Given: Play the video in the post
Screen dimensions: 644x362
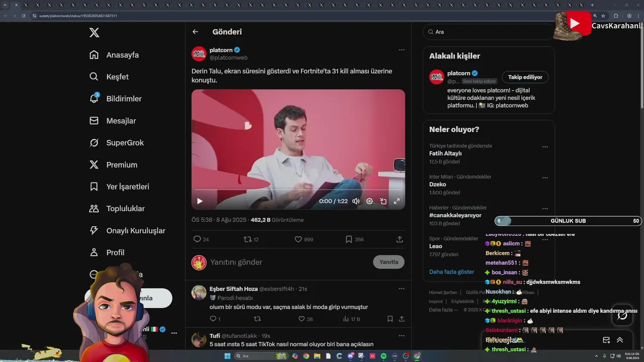Looking at the screenshot, I should point(200,201).
